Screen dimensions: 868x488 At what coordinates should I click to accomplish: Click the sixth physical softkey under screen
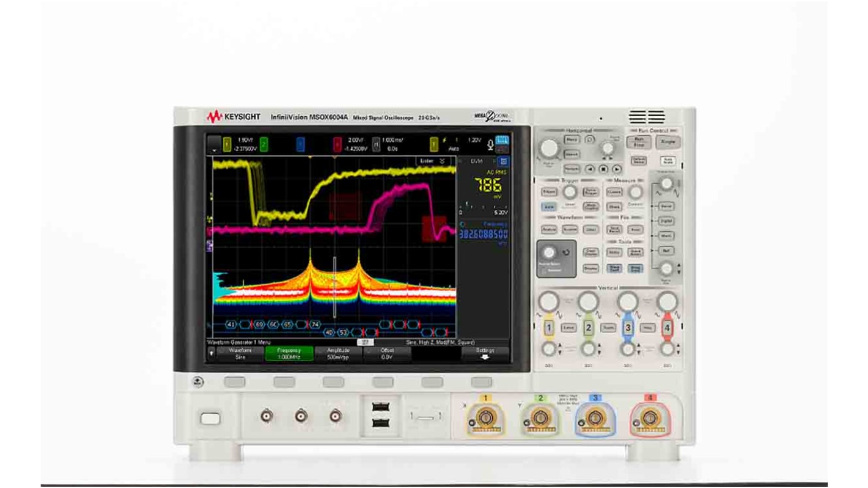coord(482,382)
